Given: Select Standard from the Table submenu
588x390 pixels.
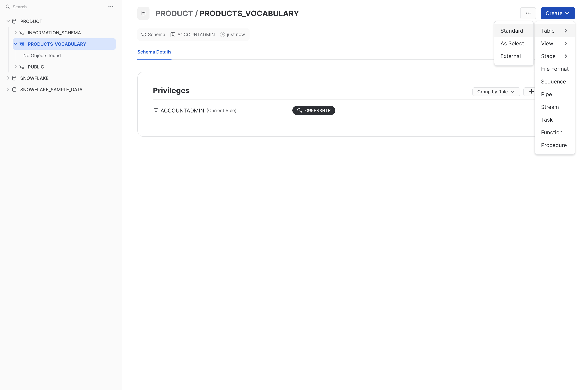Looking at the screenshot, I should [x=511, y=31].
